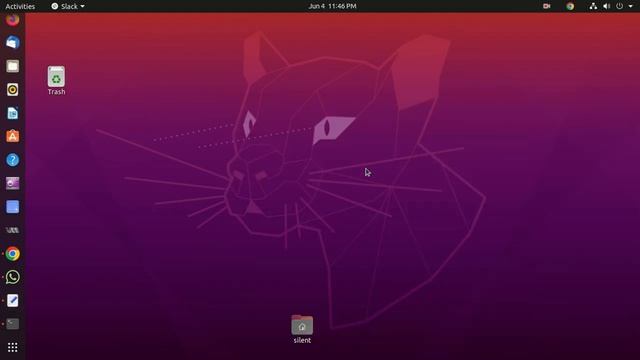Launch the purple screenshot app in dock
Viewport: 640px width, 360px height.
12,183
